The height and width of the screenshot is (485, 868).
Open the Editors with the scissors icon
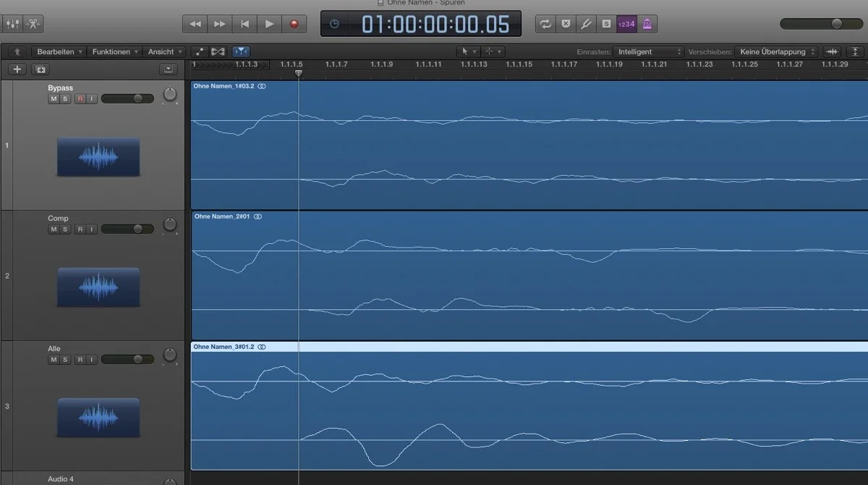point(33,24)
